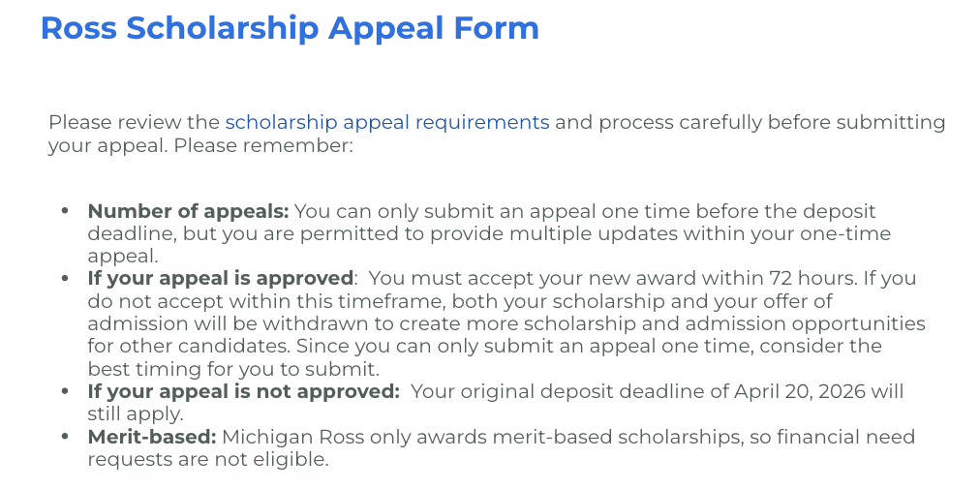Click the bold 'If your appeal is not approved:' label
Screen dimensions: 980x490
[243, 391]
